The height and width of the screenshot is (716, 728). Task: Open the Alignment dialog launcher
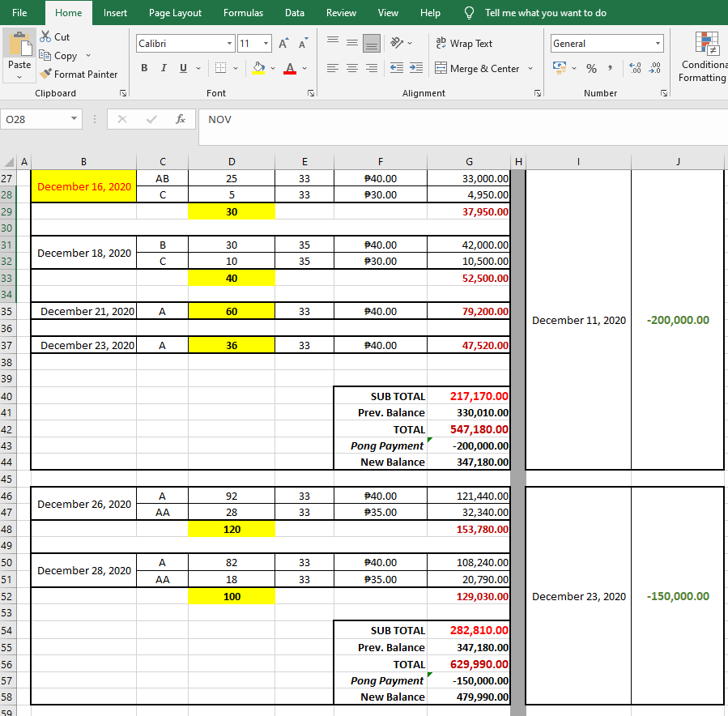(x=538, y=93)
